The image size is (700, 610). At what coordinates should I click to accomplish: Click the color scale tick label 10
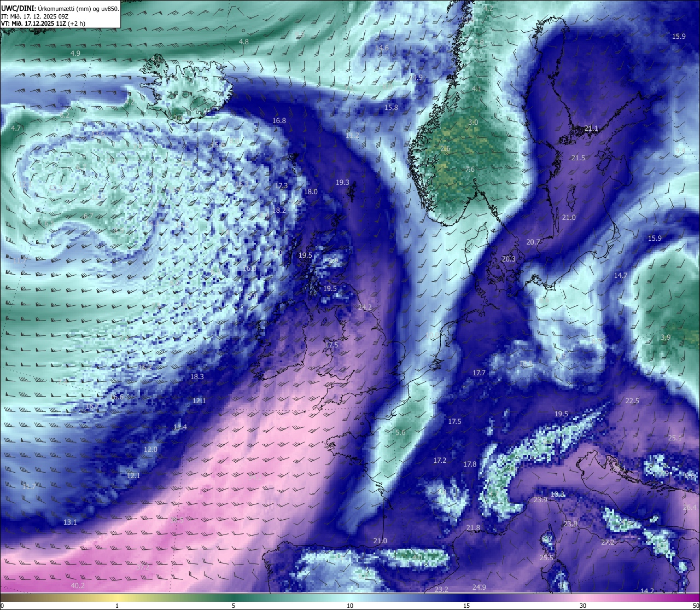click(x=350, y=606)
